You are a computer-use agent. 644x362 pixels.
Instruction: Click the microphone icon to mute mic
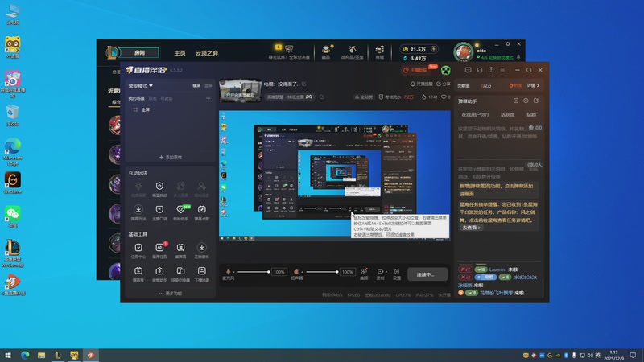(x=229, y=272)
